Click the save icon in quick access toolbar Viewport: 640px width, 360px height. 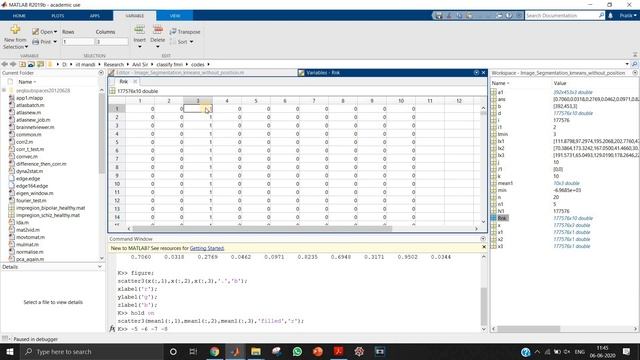439,16
